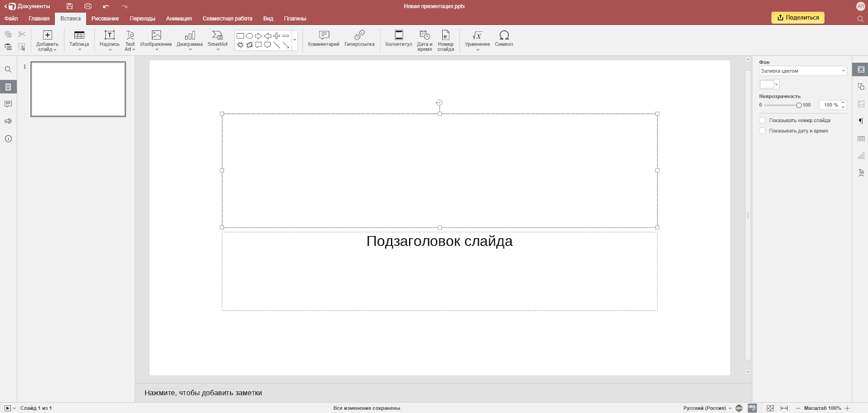Insert an Уравнение (equation)
The height and width of the screenshot is (413, 868).
pyautogui.click(x=477, y=40)
